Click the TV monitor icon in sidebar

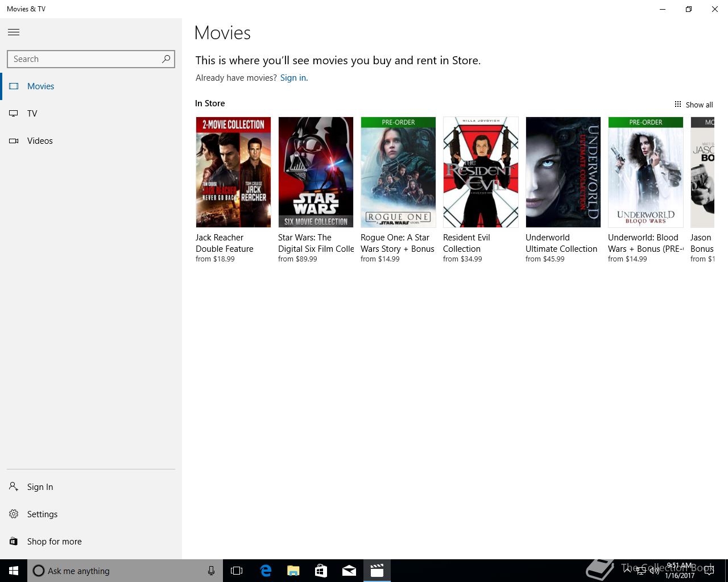tap(14, 114)
